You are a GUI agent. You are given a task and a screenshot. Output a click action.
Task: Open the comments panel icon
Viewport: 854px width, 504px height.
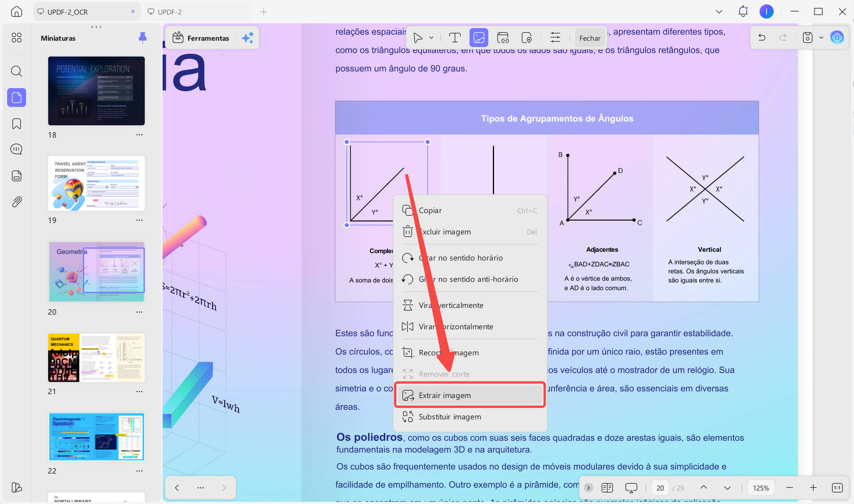pos(17,149)
